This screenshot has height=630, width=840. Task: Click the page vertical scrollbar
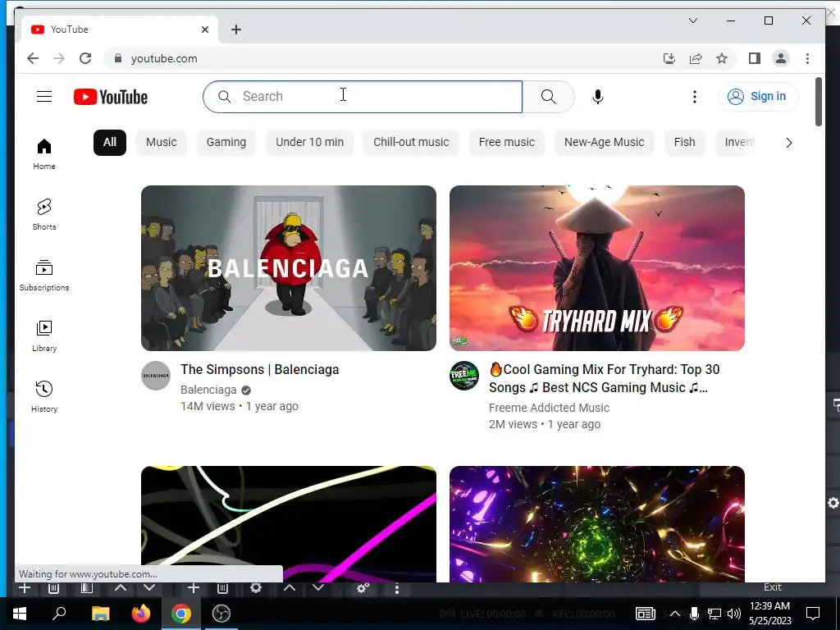pyautogui.click(x=819, y=102)
